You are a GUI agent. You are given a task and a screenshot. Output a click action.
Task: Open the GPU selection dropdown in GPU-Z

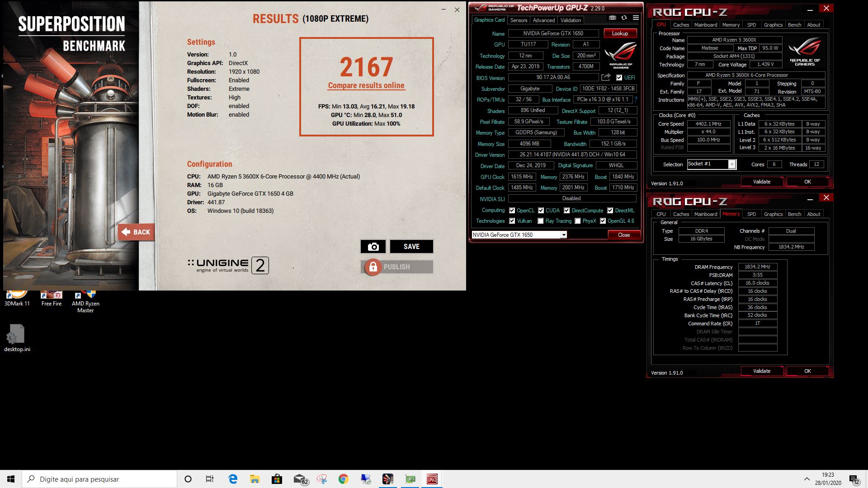(519, 235)
